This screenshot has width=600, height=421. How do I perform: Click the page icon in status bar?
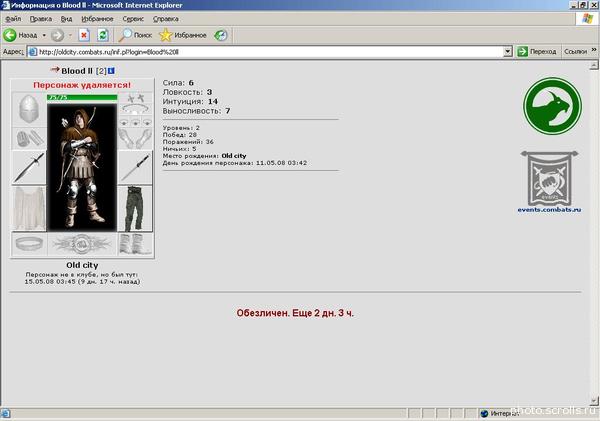[5, 413]
